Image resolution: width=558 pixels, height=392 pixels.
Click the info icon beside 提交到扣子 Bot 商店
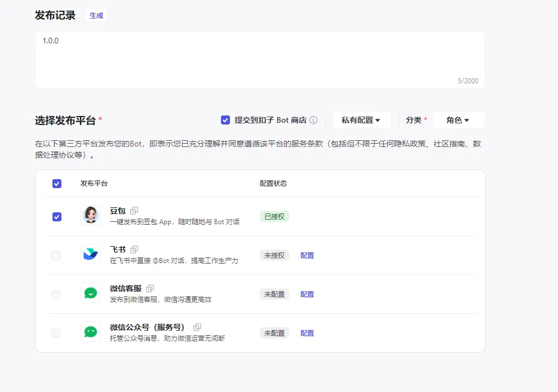(x=314, y=120)
